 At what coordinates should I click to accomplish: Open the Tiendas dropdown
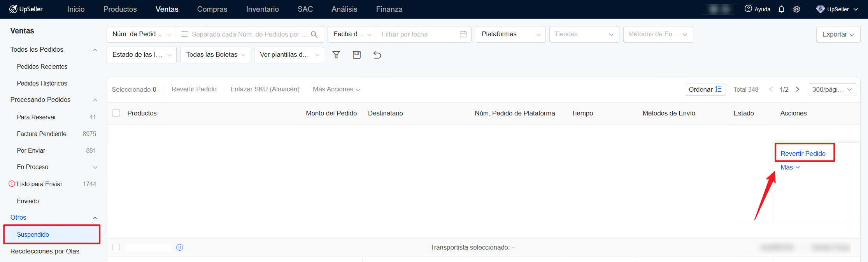tap(584, 34)
